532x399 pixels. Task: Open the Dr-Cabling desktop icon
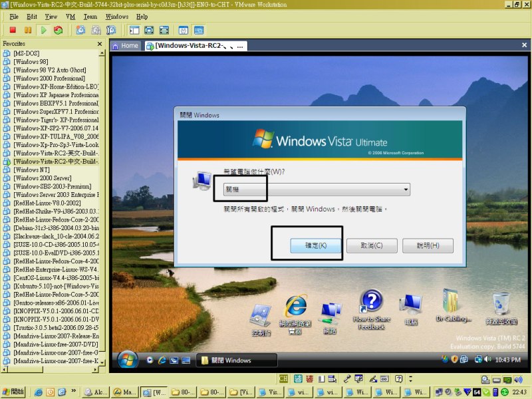point(454,306)
